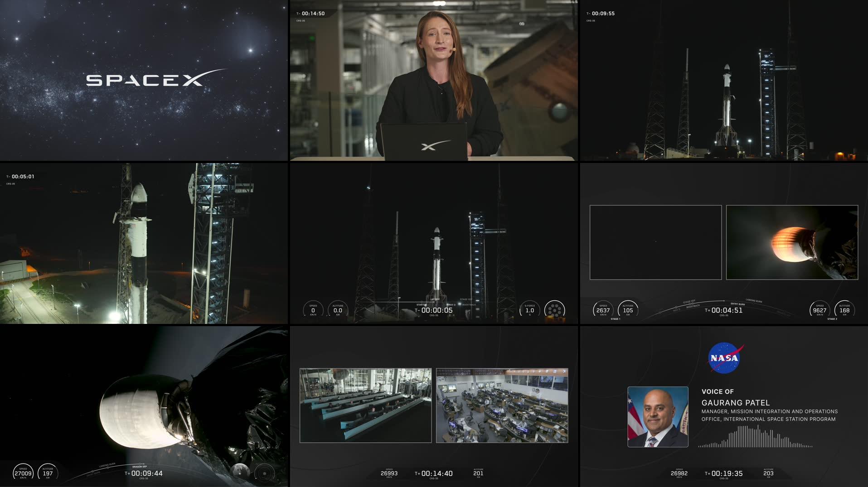Click the T+00:04:51 mission clock

coord(724,310)
